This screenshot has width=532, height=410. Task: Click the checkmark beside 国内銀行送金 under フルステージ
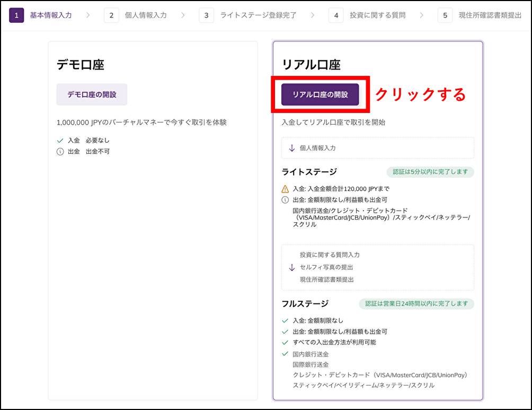pos(285,353)
